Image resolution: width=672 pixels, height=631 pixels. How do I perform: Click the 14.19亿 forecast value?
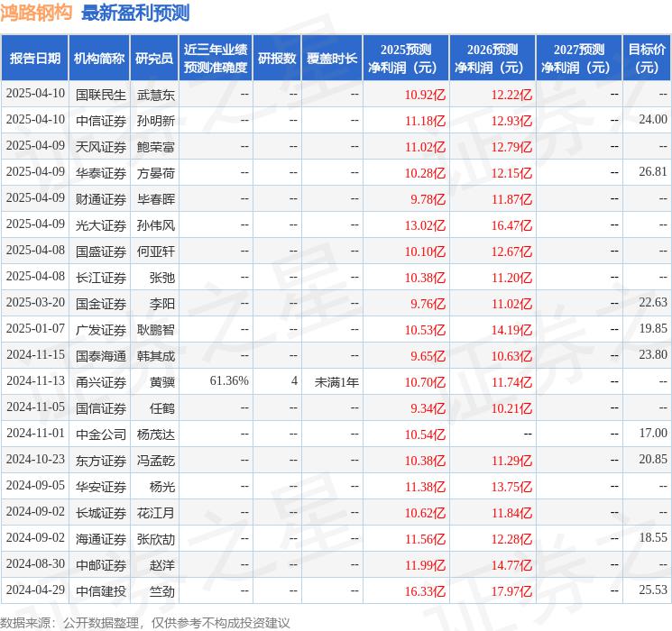[511, 330]
